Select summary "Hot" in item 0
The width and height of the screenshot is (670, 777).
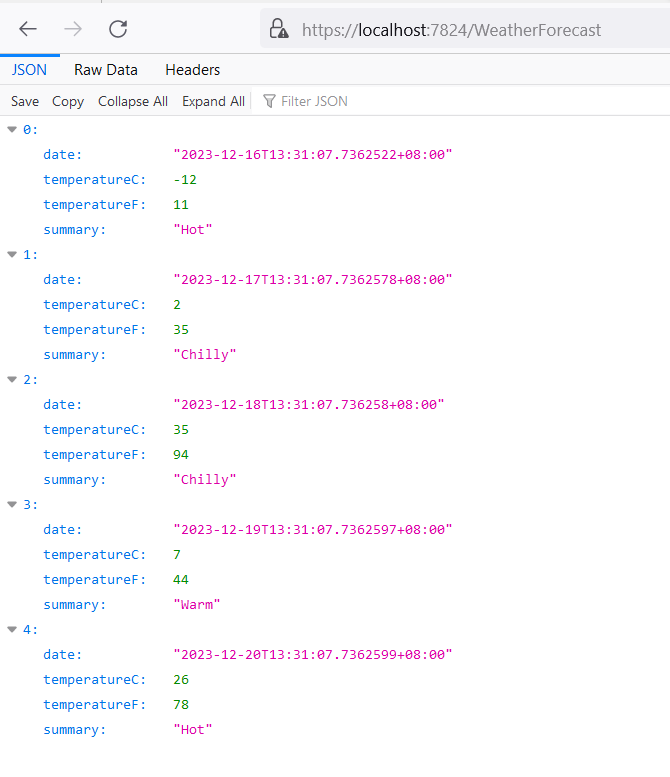point(193,229)
